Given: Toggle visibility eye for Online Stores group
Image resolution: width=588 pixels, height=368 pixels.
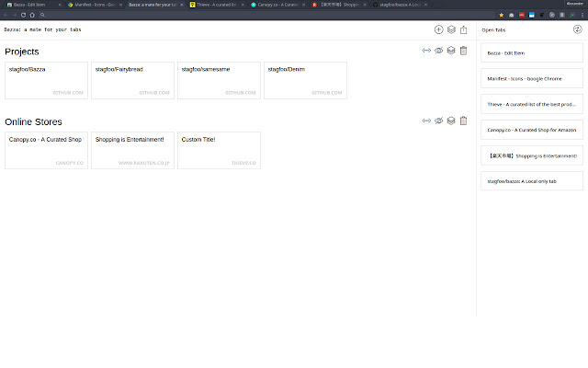Looking at the screenshot, I should coord(439,121).
